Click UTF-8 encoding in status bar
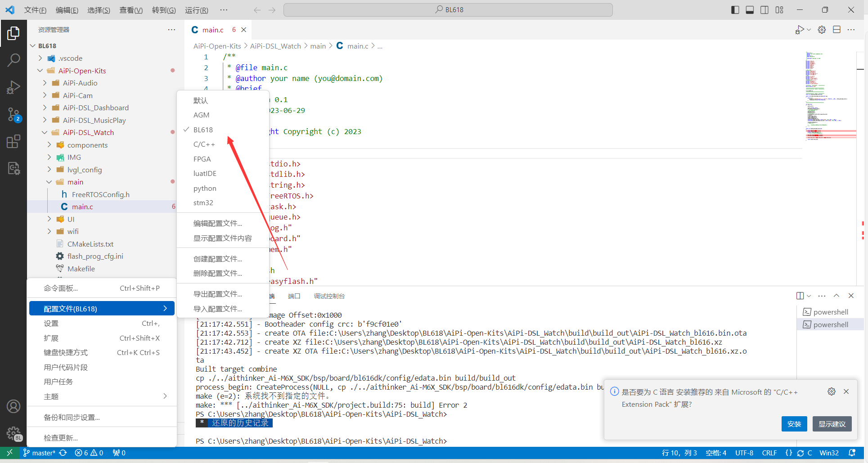This screenshot has height=463, width=868. click(x=744, y=453)
